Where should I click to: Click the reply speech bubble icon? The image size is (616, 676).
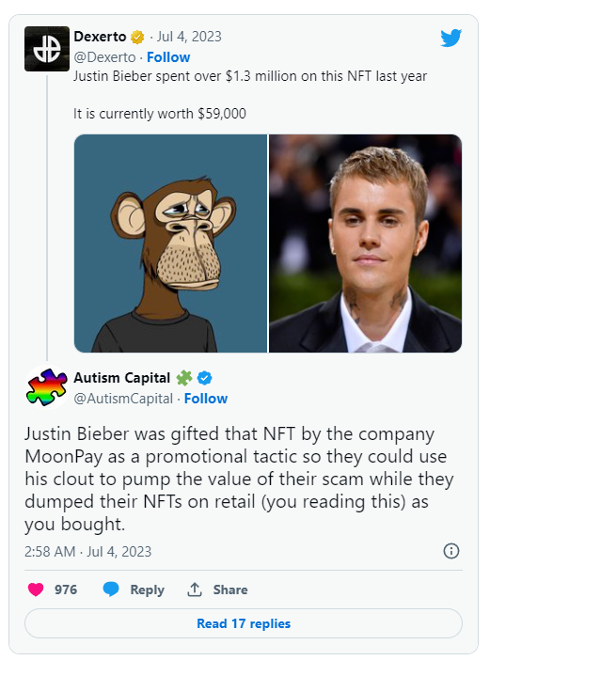[111, 590]
